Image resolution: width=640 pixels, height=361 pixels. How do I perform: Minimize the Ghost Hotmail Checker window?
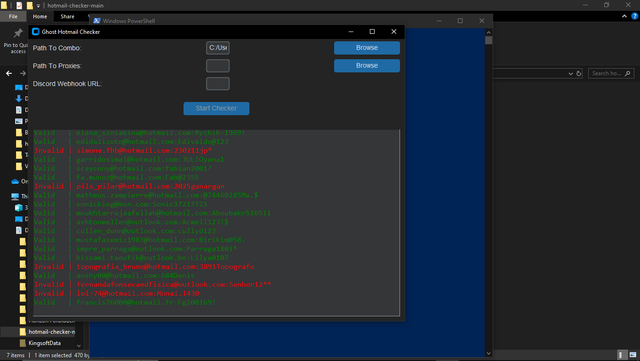(351, 31)
